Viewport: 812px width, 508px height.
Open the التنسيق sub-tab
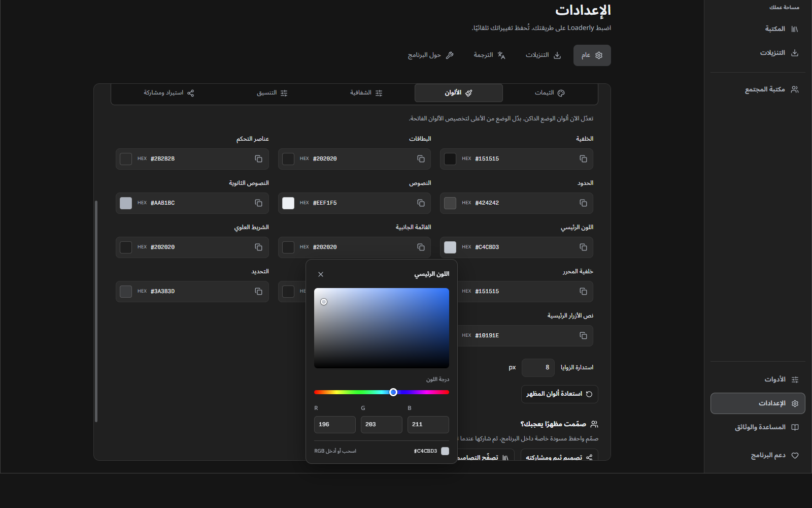pos(272,93)
